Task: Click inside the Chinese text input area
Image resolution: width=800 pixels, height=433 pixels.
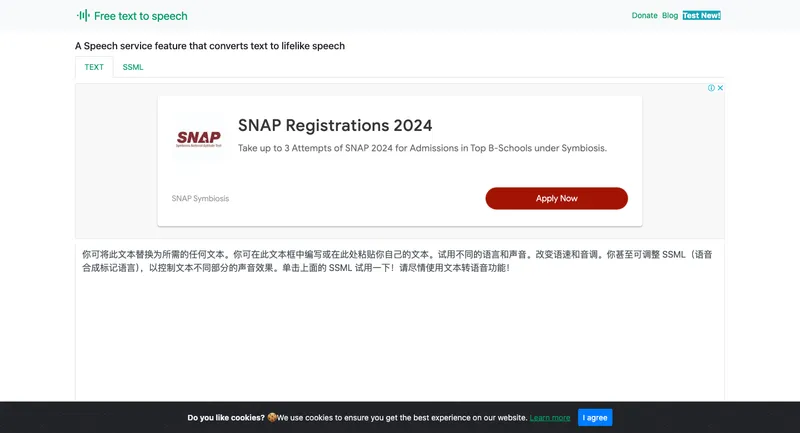Action: (x=400, y=330)
